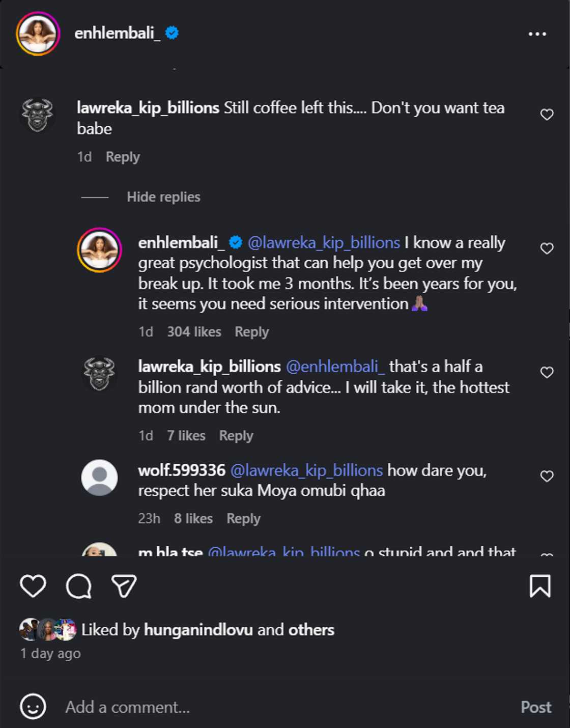Like the post with the heart icon

point(33,586)
